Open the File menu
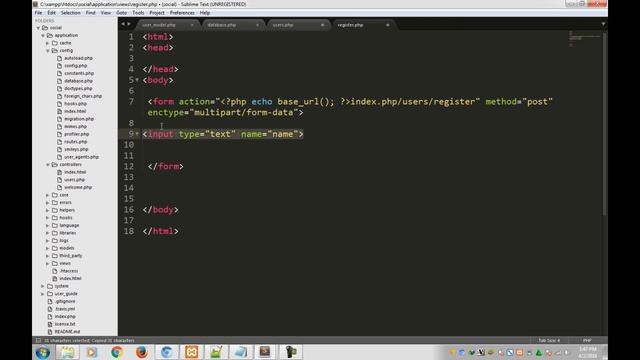Viewport: 640px width, 360px height. pyautogui.click(x=38, y=13)
